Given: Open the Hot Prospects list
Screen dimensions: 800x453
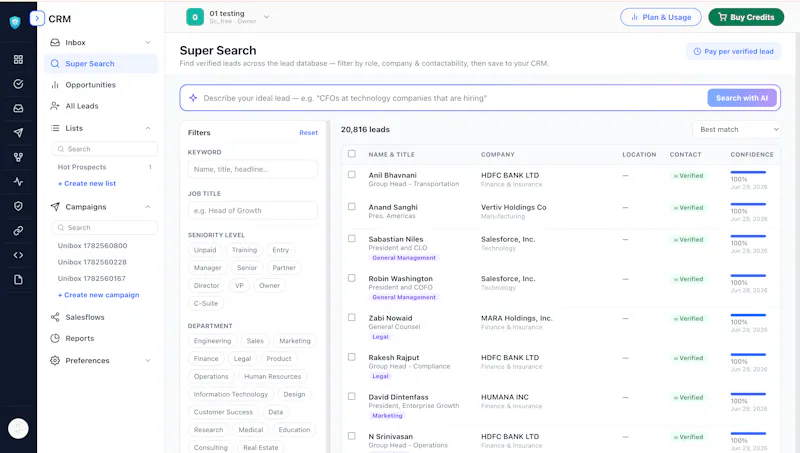Looking at the screenshot, I should (x=105, y=167).
